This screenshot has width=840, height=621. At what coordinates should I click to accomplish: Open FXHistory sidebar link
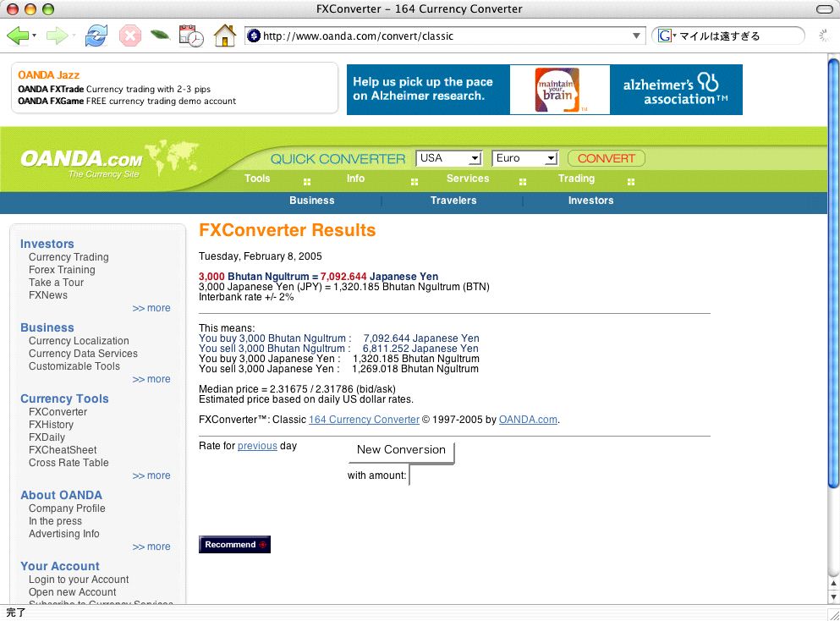point(51,425)
